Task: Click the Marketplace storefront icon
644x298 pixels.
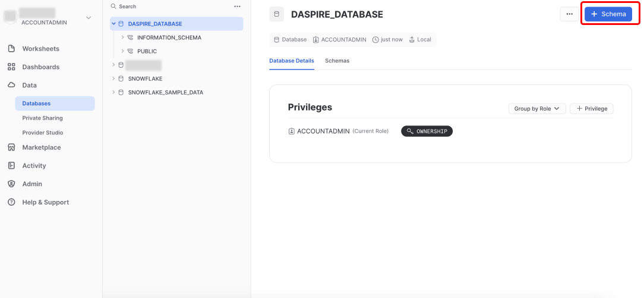Action: click(x=11, y=147)
